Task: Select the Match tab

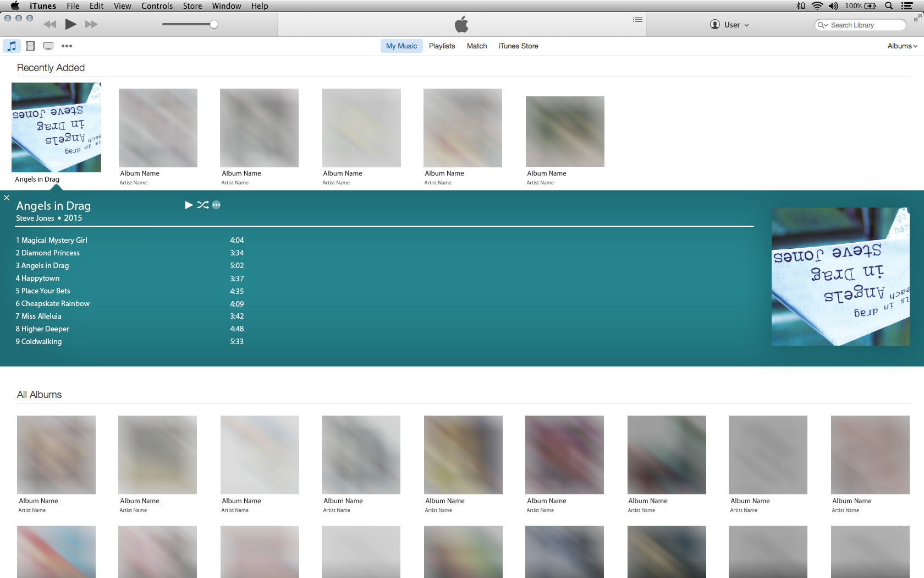Action: 477,46
